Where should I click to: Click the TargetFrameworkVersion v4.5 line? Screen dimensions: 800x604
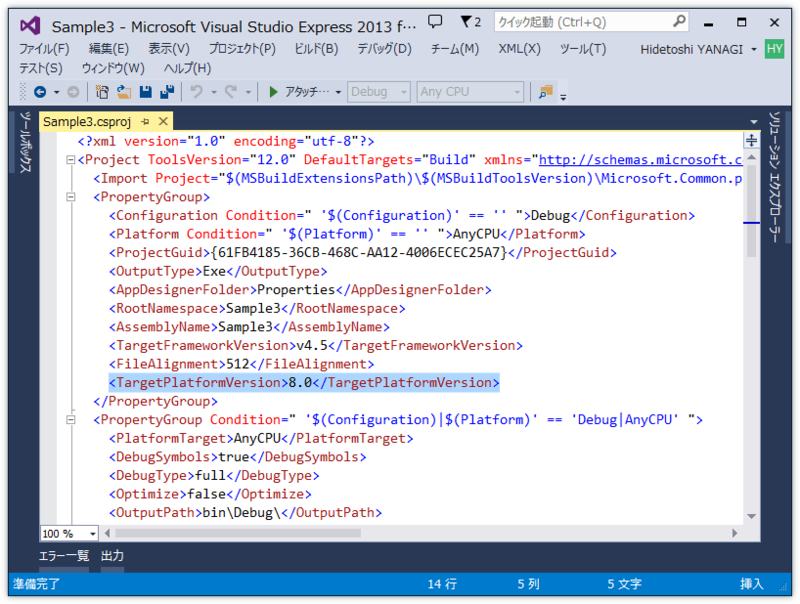[x=316, y=346]
